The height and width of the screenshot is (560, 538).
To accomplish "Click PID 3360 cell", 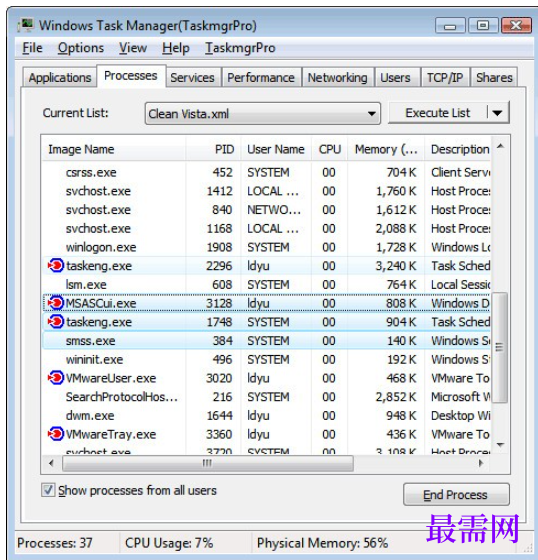I will (219, 434).
